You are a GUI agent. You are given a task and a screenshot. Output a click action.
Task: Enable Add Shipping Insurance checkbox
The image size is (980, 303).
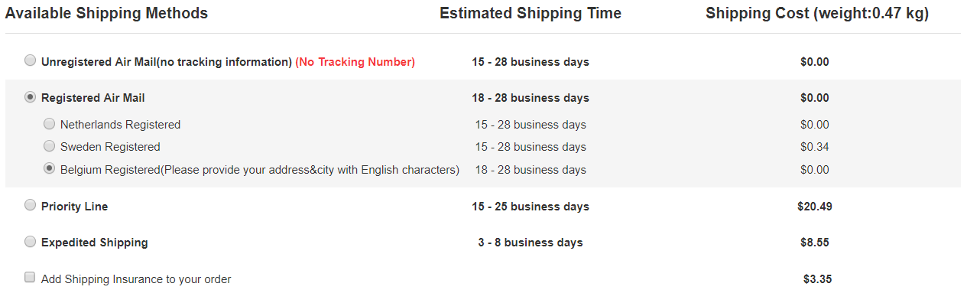click(x=30, y=278)
